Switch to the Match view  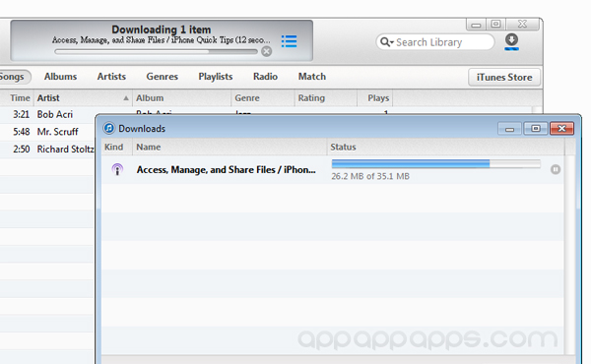[x=312, y=77]
